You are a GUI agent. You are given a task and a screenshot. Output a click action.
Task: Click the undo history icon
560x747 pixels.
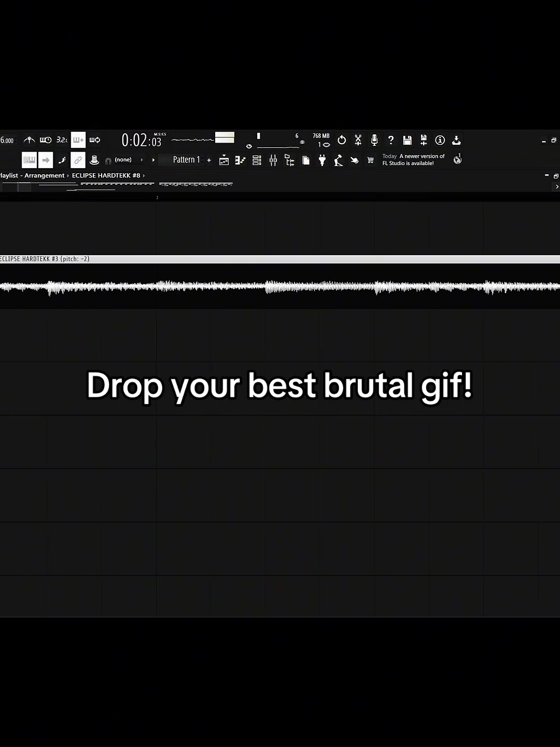(x=342, y=140)
